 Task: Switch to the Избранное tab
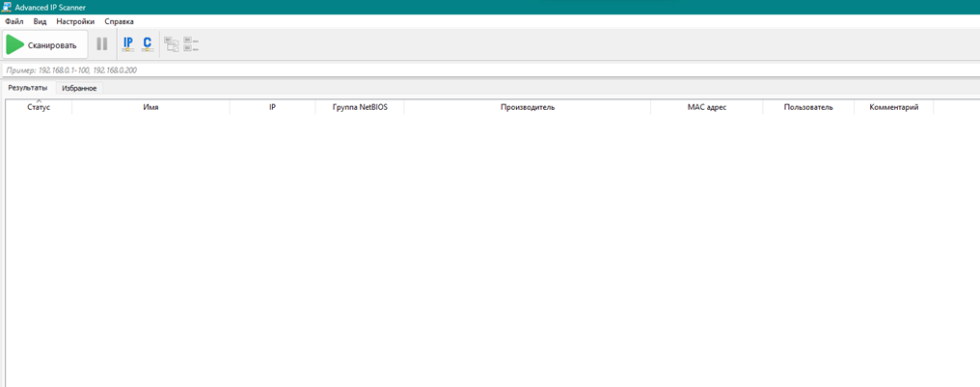[x=79, y=89]
